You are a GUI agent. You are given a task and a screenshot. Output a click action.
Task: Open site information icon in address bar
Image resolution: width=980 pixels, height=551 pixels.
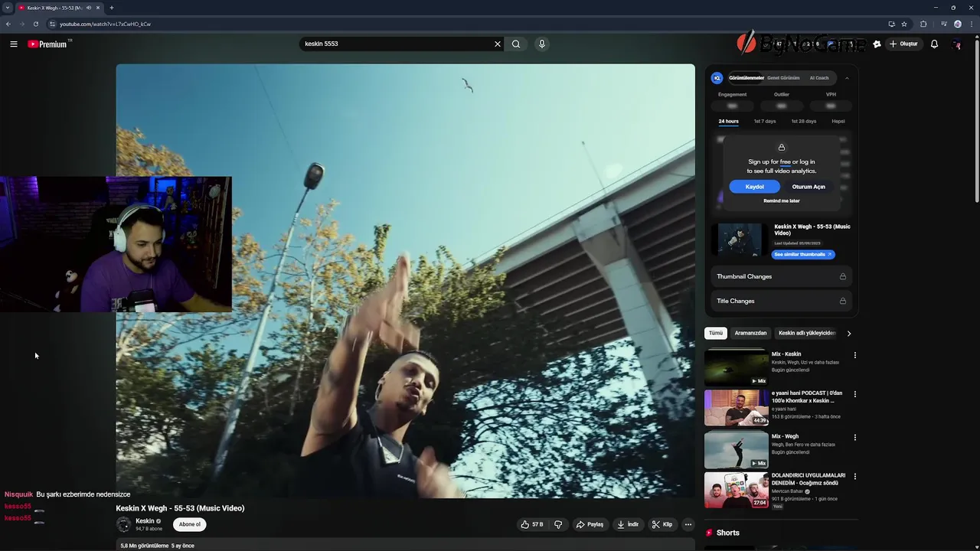pyautogui.click(x=52, y=24)
